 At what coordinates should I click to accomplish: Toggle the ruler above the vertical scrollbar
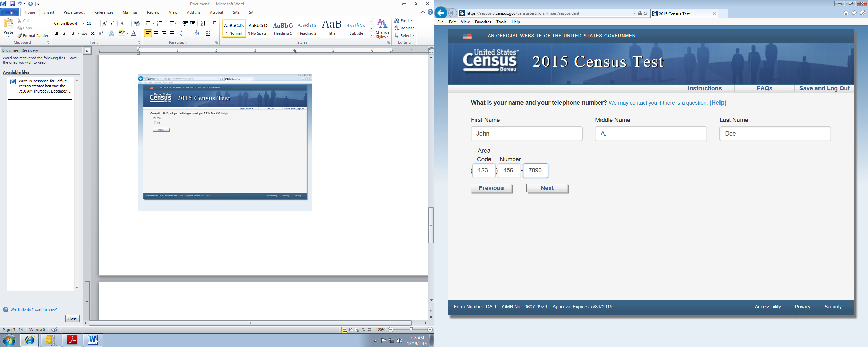431,51
